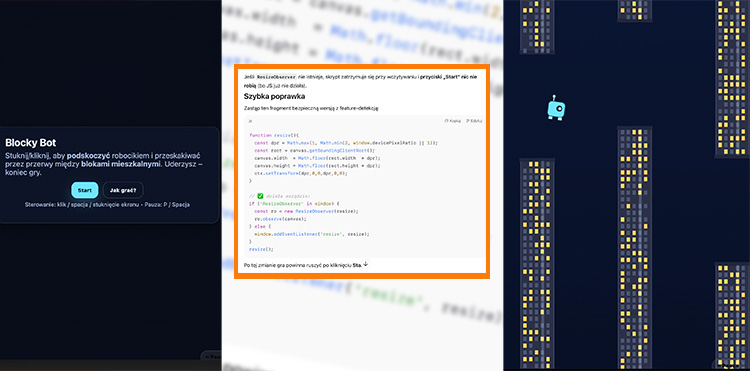Screen dimensions: 750x371
Task: Click the 'js' language label on code block
Action: tap(250, 121)
